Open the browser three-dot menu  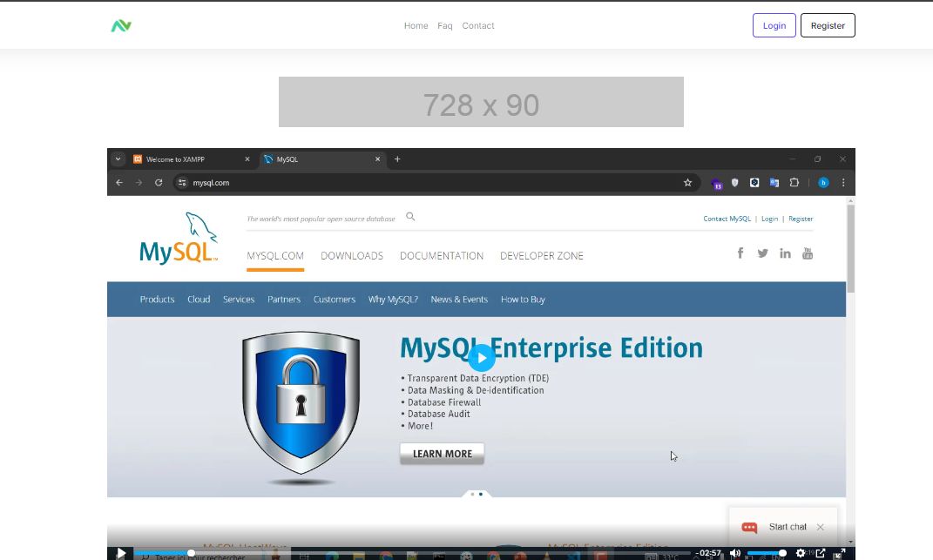[843, 183]
